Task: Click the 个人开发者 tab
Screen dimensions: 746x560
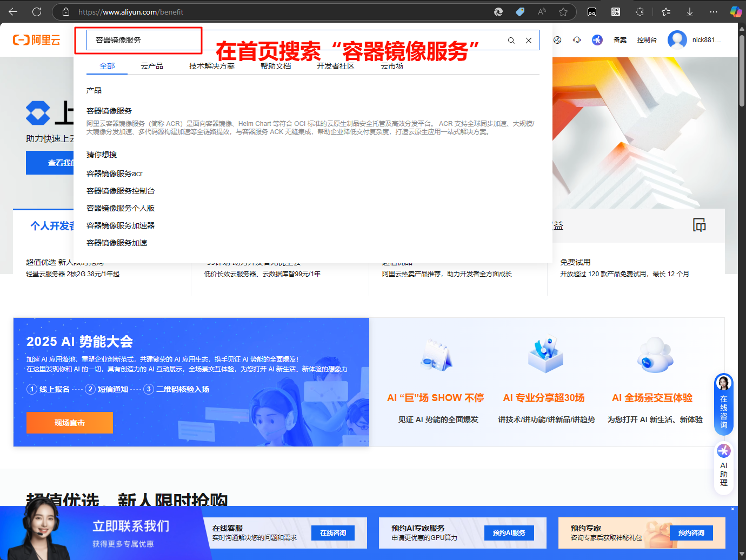Action: 52,226
